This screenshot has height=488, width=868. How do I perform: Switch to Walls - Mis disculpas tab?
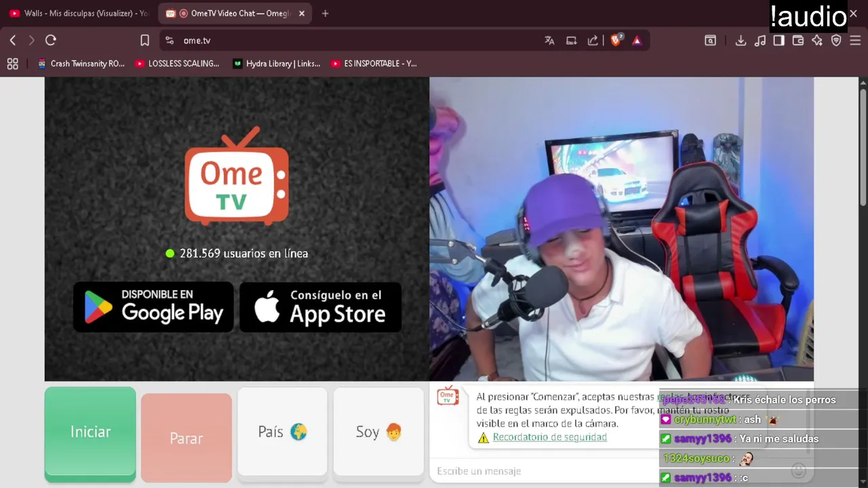point(80,14)
